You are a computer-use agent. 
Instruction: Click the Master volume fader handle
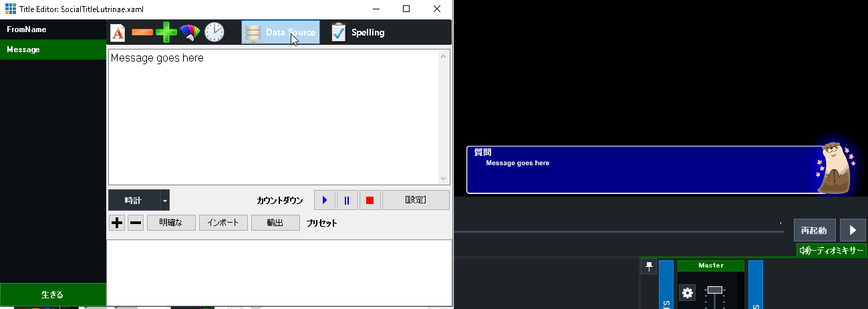715,290
